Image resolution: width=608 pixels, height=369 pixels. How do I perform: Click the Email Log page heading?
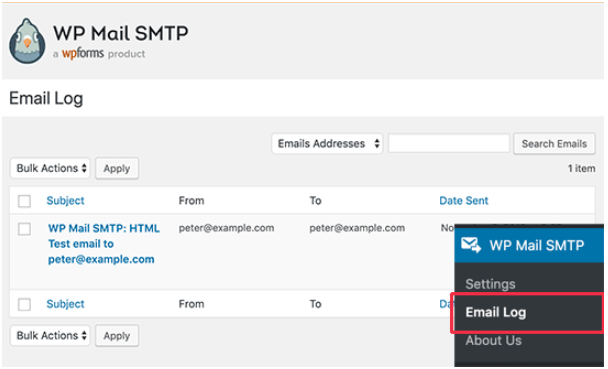pos(46,98)
